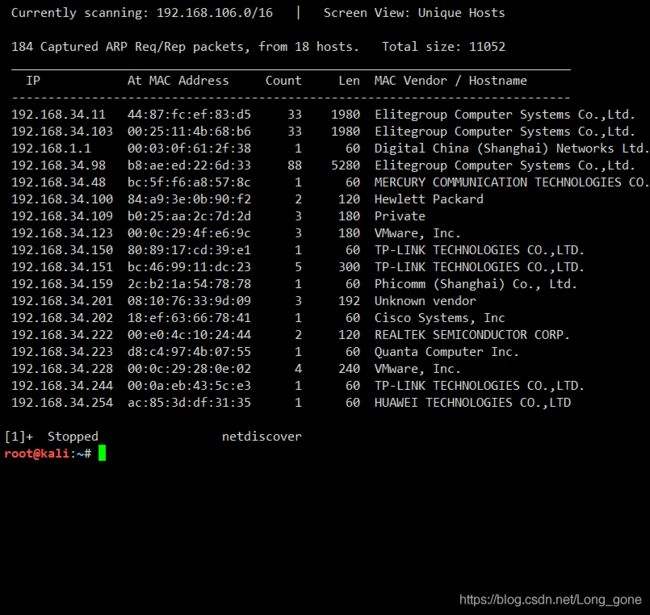Click IP address 192.168.34.103
This screenshot has height=615, width=650.
pyautogui.click(x=62, y=131)
